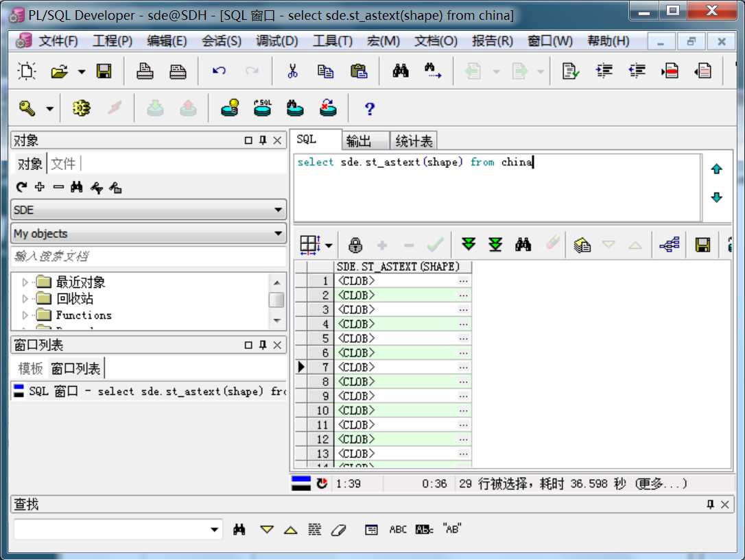Click the Find binoculars icon in main toolbar

coord(401,71)
